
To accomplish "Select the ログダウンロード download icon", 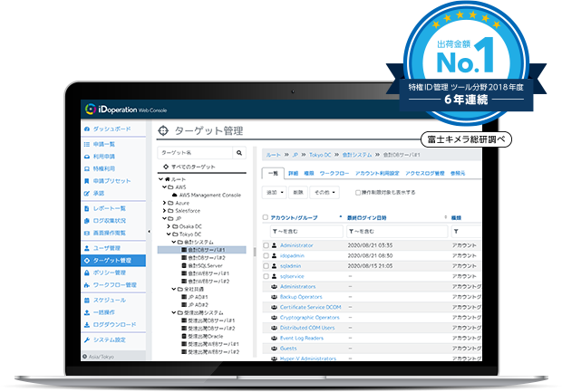I will (87, 325).
